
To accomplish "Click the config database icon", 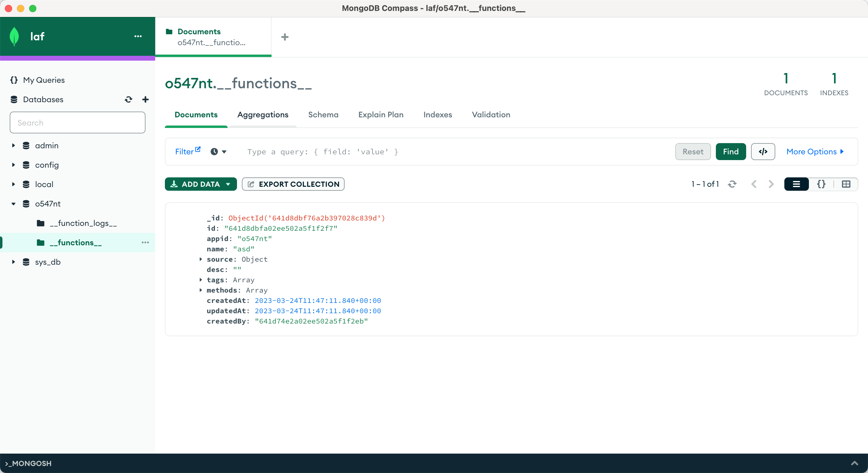I will click(26, 165).
